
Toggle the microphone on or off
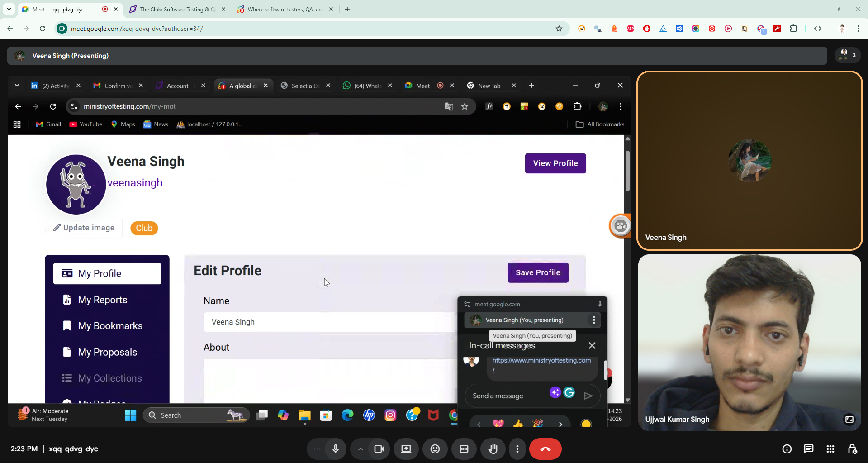pos(336,449)
